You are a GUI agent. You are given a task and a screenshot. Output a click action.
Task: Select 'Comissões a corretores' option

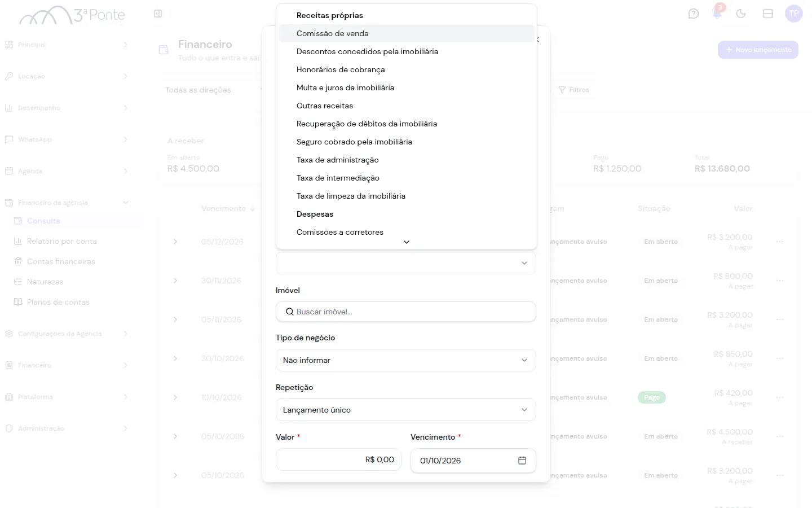[406, 232]
